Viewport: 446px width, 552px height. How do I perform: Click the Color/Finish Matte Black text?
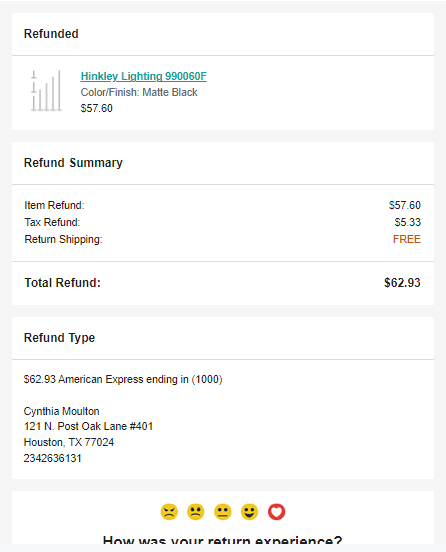[x=139, y=92]
